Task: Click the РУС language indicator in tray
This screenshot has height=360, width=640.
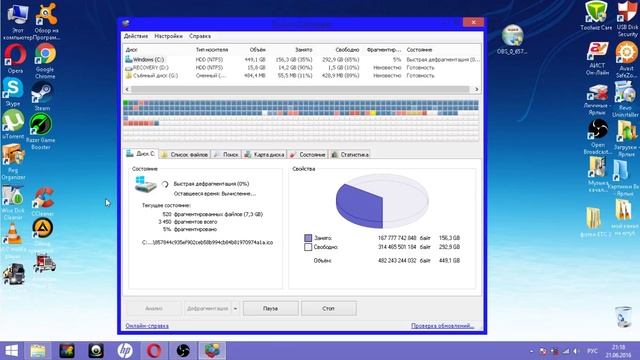Action: [x=592, y=351]
